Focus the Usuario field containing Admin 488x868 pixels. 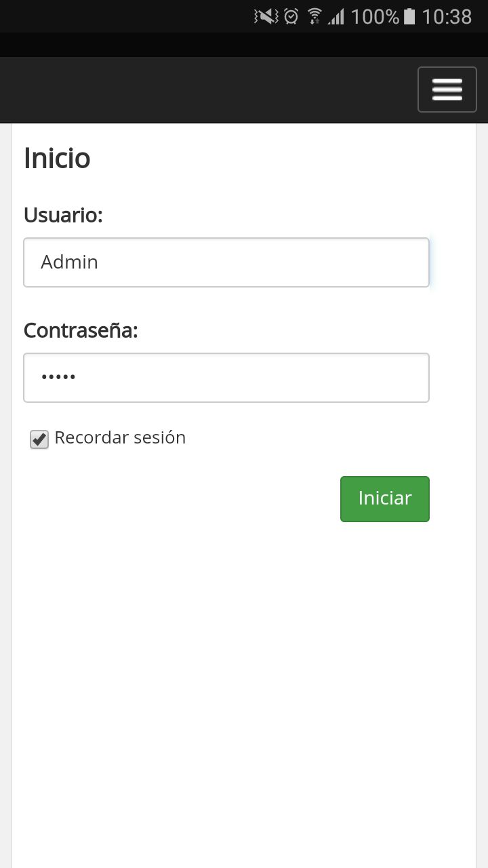tap(226, 262)
